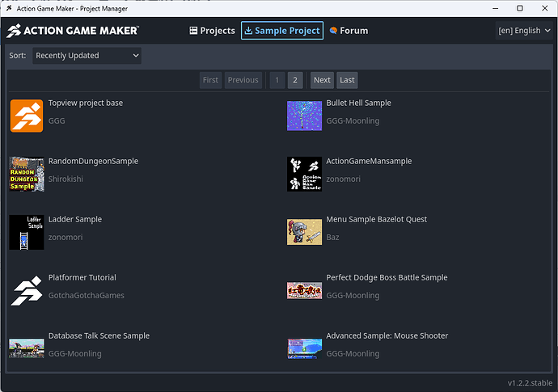The image size is (558, 392).
Task: Open the Recently Updated sort dropdown
Action: (87, 56)
